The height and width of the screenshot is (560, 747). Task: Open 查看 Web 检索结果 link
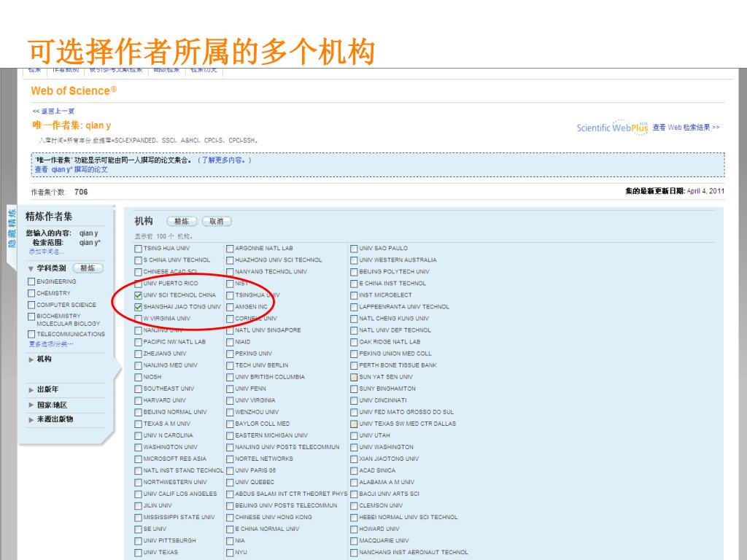[x=686, y=128]
